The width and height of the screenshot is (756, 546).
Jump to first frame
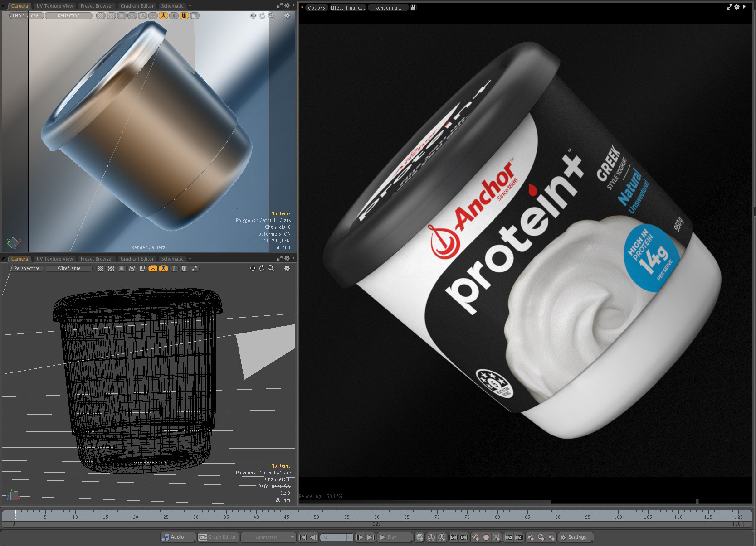pos(302,537)
